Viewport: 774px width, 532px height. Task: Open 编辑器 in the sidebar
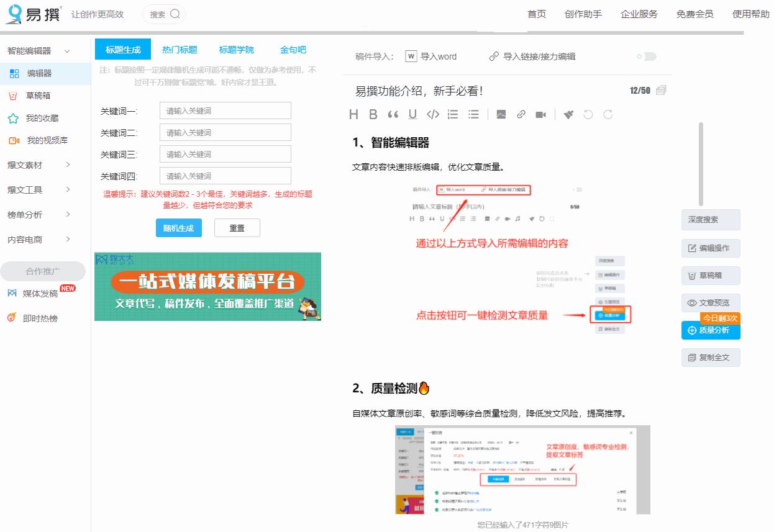point(45,73)
